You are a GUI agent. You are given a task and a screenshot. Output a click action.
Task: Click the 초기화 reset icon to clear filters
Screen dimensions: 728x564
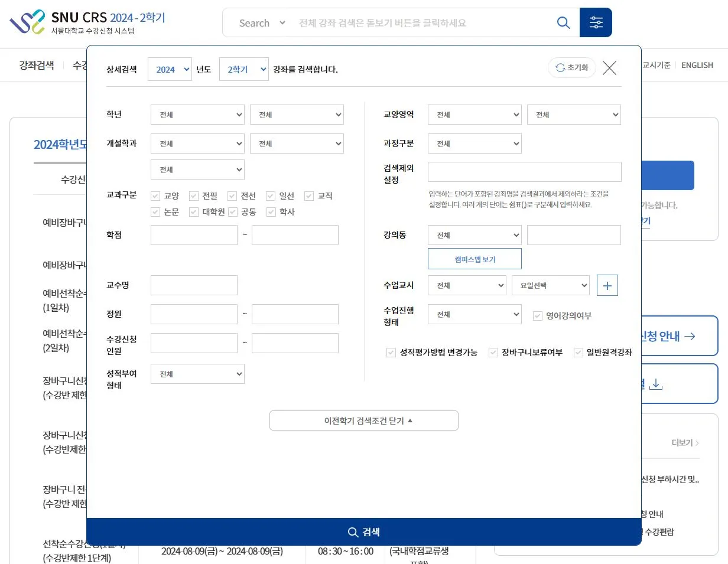pos(560,67)
